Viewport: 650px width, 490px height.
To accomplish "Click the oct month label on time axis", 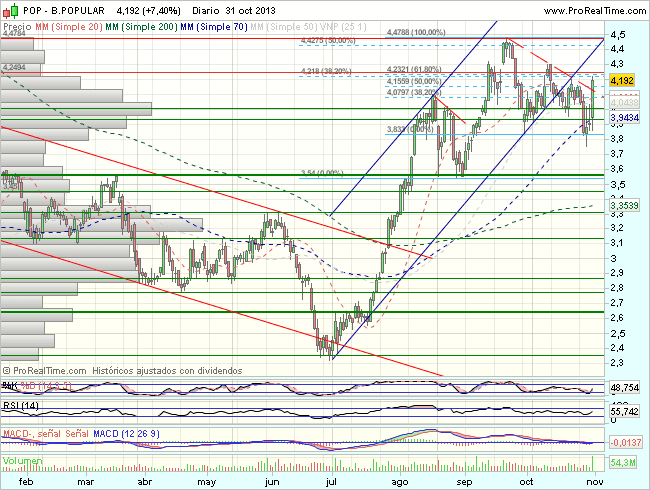I will pyautogui.click(x=526, y=482).
